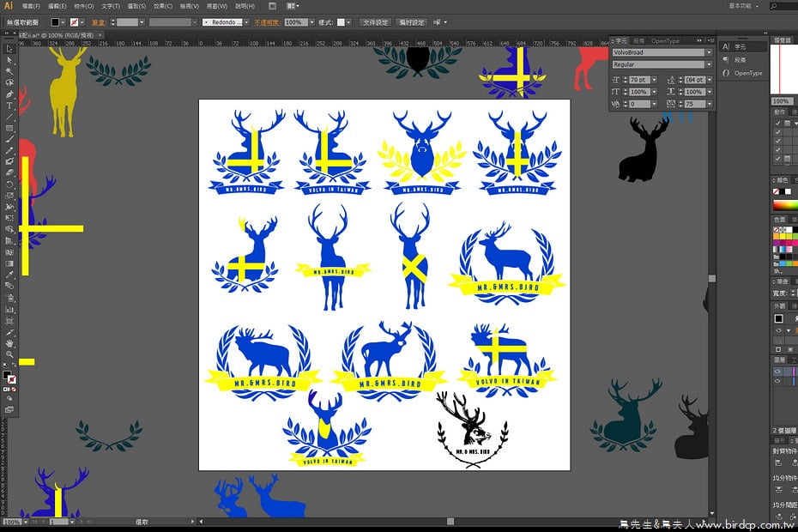Select the Line Segment tool
798x532 pixels.
(9, 117)
